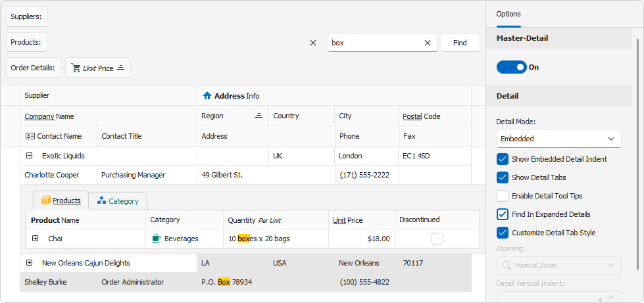Screen dimensions: 644x303
Task: Clear the search box text
Action: pyautogui.click(x=428, y=43)
